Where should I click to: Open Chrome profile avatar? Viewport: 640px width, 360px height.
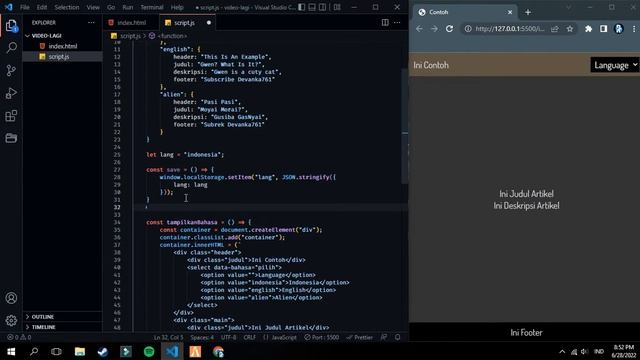point(619,29)
